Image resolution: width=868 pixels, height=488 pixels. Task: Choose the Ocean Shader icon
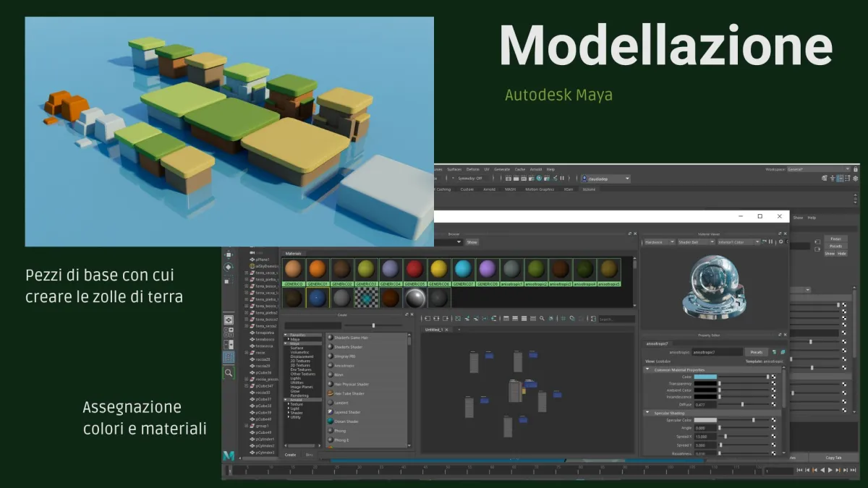330,421
